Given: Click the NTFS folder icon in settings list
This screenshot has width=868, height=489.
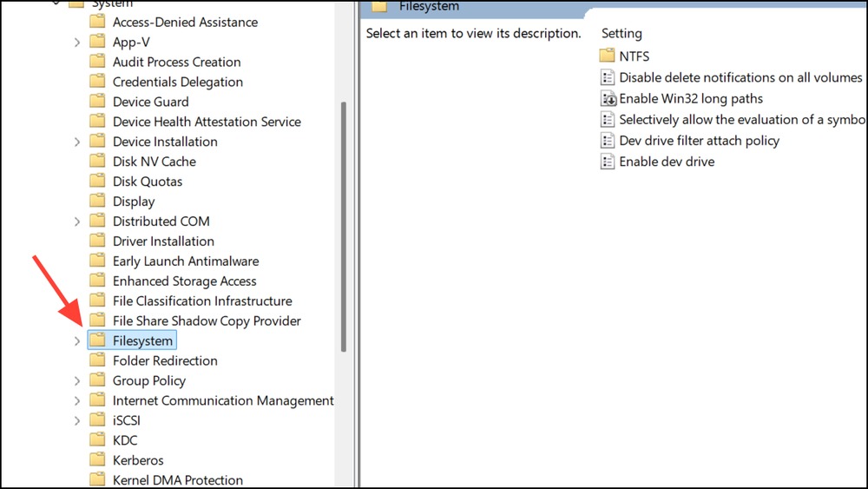Looking at the screenshot, I should [608, 56].
